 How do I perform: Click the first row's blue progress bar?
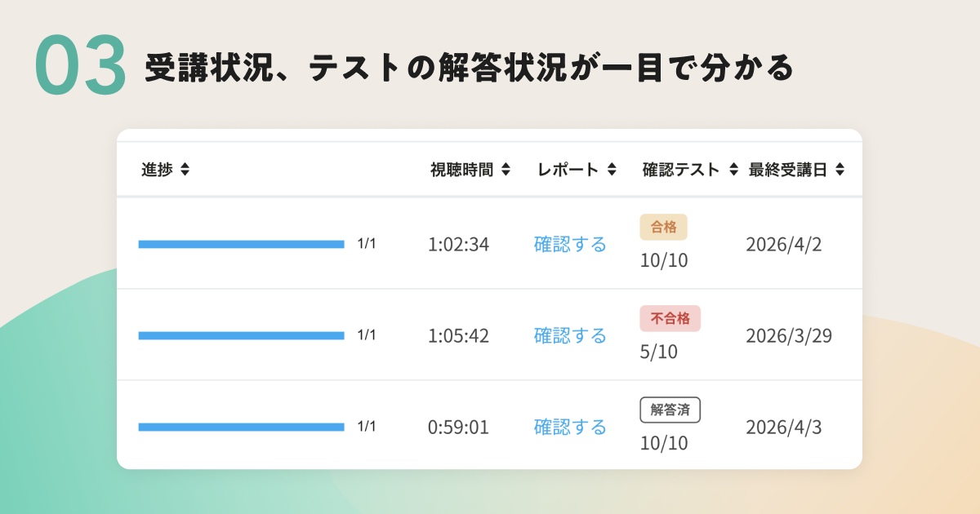241,244
